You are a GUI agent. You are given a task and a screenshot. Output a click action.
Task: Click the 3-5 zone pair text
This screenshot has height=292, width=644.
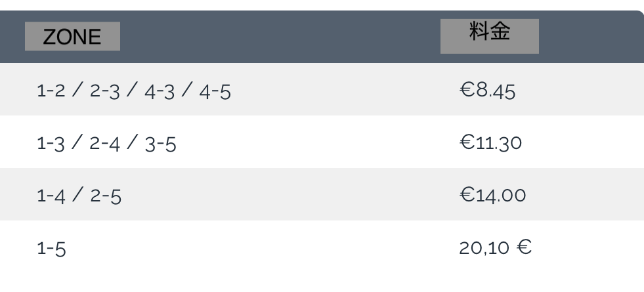pos(161,144)
